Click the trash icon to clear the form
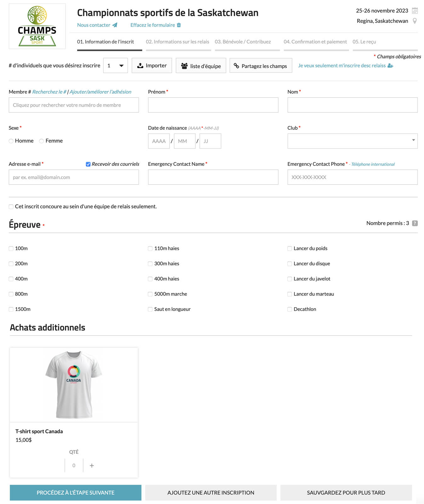The image size is (424, 504). (179, 25)
